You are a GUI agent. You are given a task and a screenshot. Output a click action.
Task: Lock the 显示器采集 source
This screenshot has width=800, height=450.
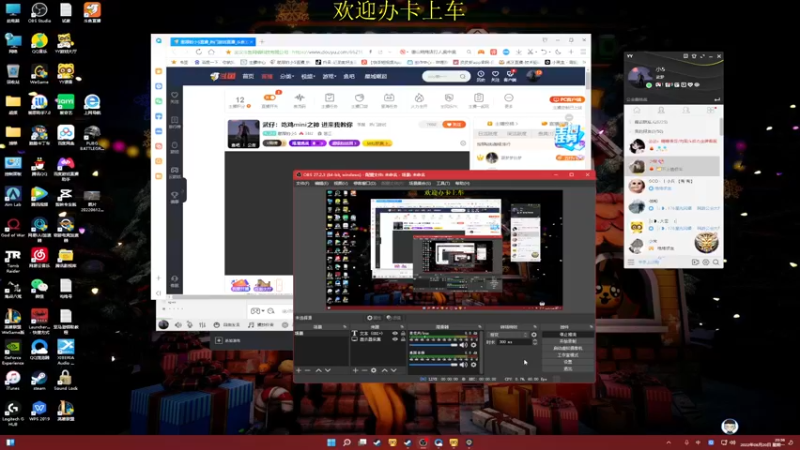403,339
